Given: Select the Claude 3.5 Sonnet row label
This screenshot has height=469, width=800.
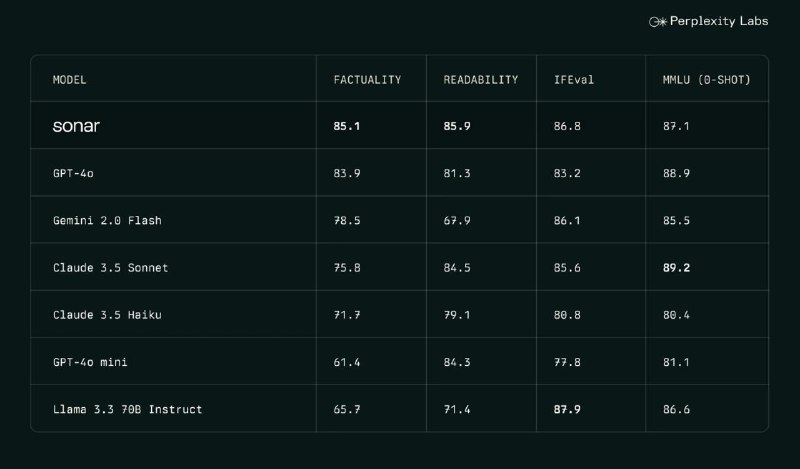Looking at the screenshot, I should [x=110, y=268].
